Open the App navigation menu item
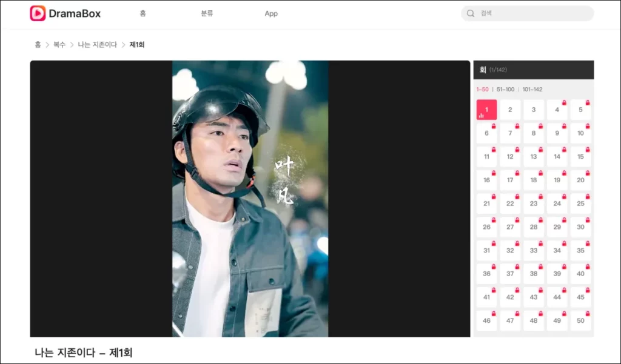621x364 pixels. 271,13
